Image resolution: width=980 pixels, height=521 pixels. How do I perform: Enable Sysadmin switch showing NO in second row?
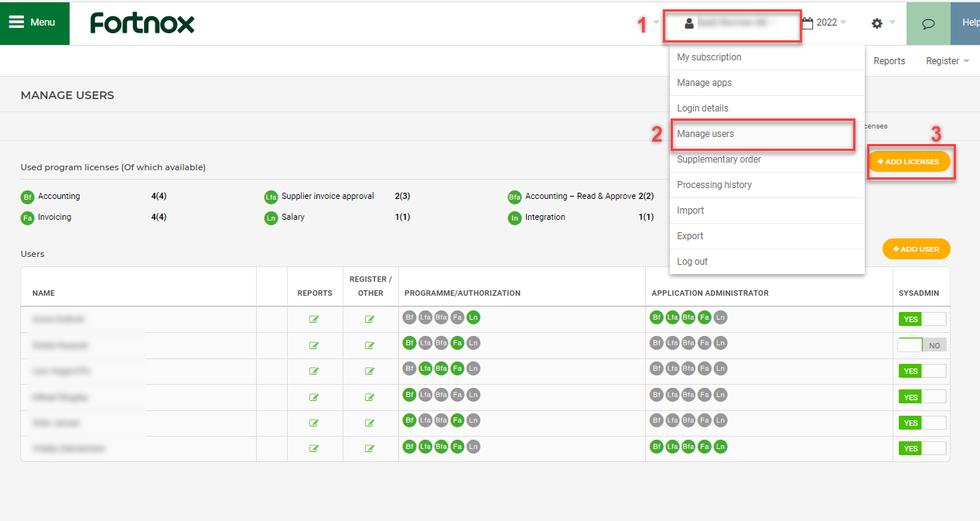pyautogui.click(x=921, y=345)
